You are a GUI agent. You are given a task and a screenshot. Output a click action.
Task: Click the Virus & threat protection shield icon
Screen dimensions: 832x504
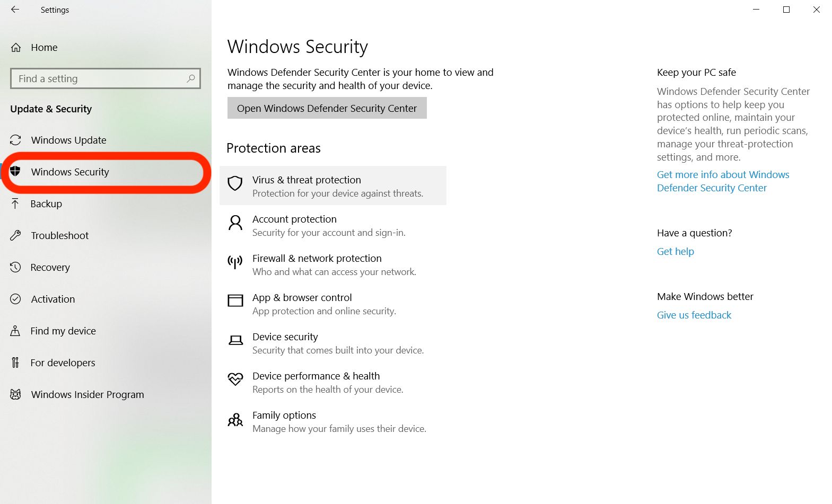pos(235,183)
